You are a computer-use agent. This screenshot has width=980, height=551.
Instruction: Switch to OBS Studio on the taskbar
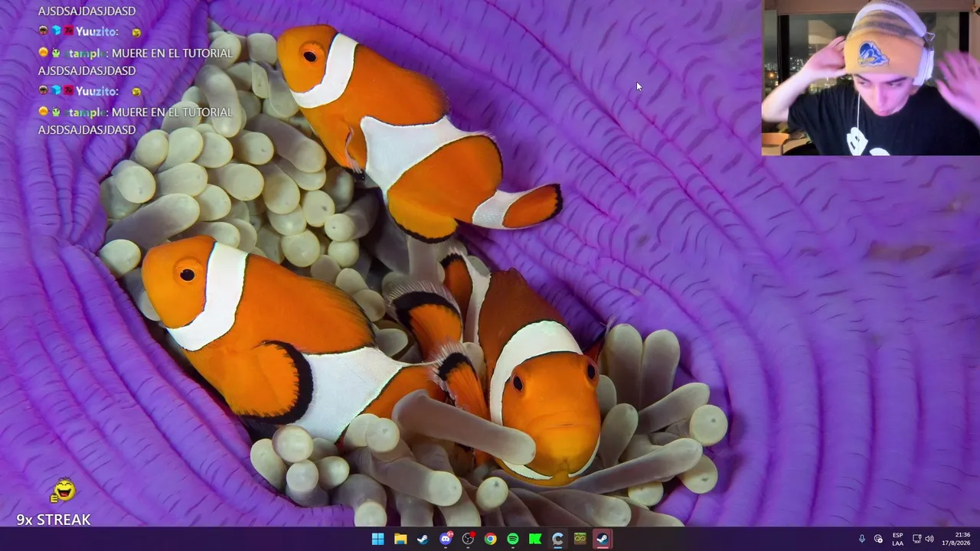(468, 539)
